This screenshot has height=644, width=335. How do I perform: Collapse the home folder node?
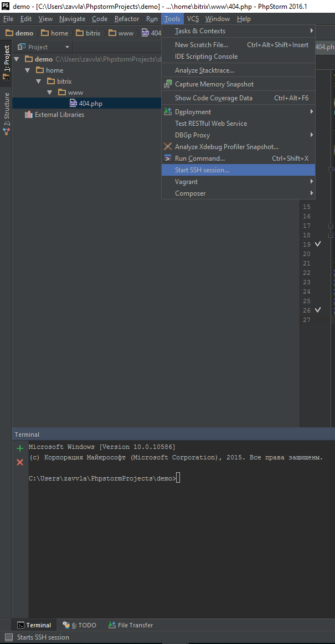28,70
